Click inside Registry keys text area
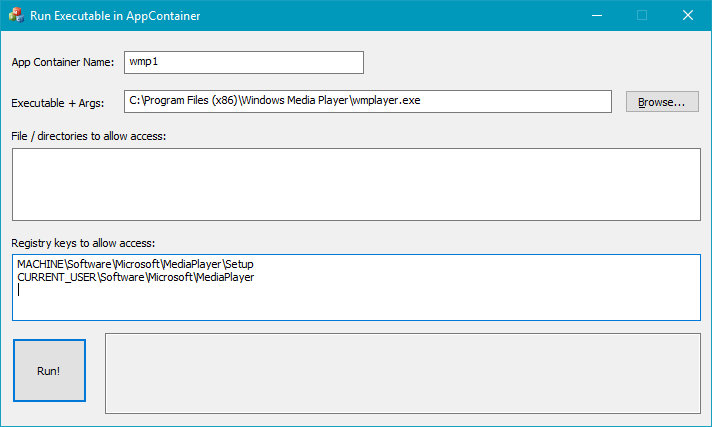The height and width of the screenshot is (427, 712). pos(356,288)
